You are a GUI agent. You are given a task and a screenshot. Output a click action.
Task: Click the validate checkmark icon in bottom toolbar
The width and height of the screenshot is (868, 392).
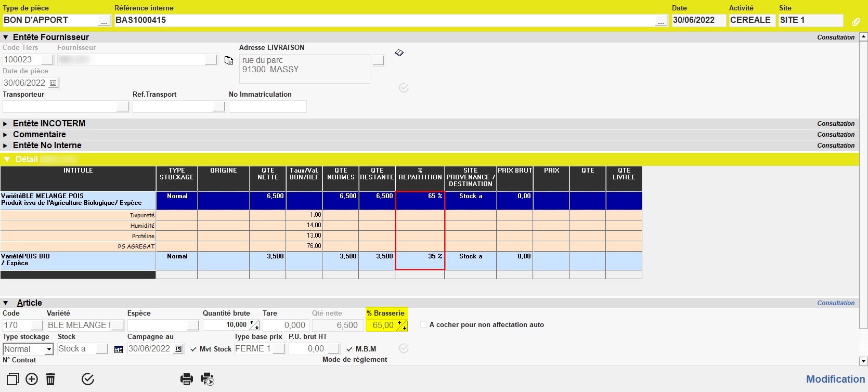(x=88, y=379)
